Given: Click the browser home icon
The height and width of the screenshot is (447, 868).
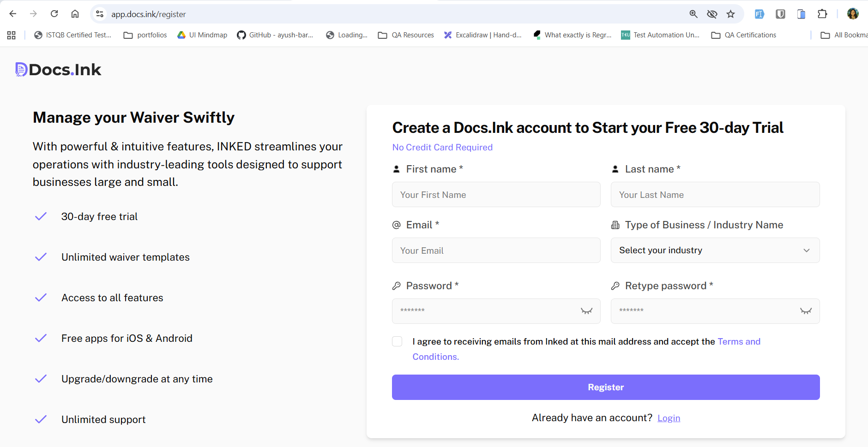Looking at the screenshot, I should point(75,14).
